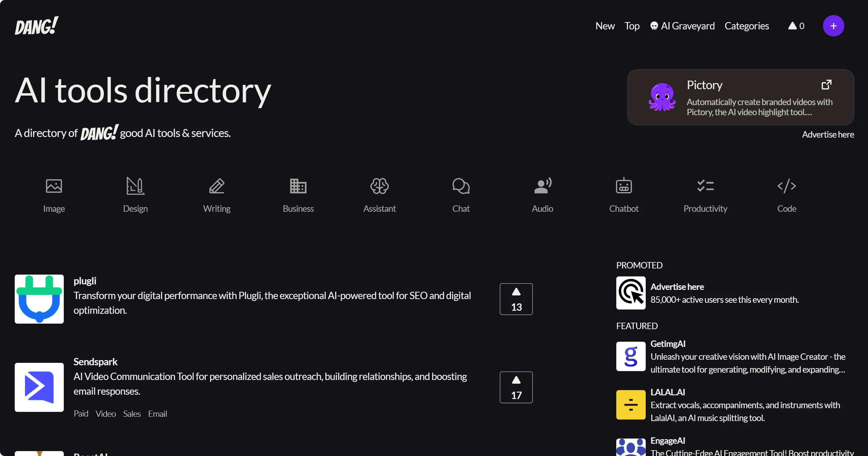Image resolution: width=868 pixels, height=456 pixels.
Task: Click the Assistant category label
Action: [379, 209]
